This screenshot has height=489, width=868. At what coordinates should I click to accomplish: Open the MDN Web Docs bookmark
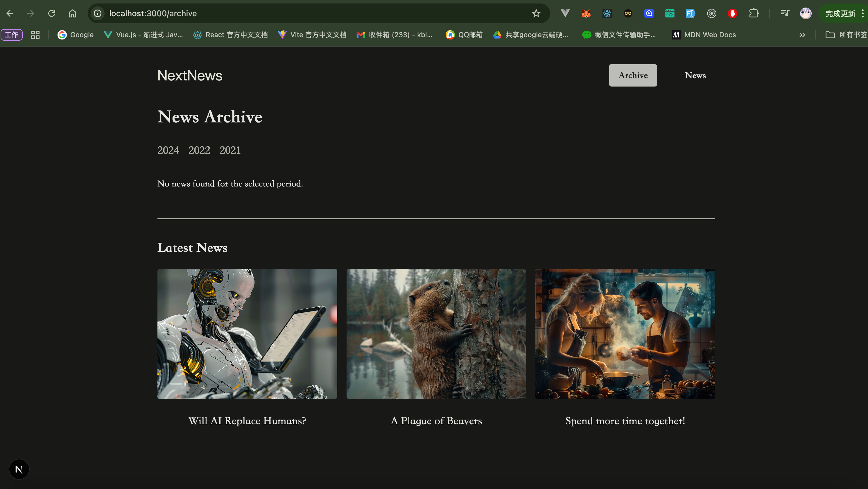click(x=704, y=35)
